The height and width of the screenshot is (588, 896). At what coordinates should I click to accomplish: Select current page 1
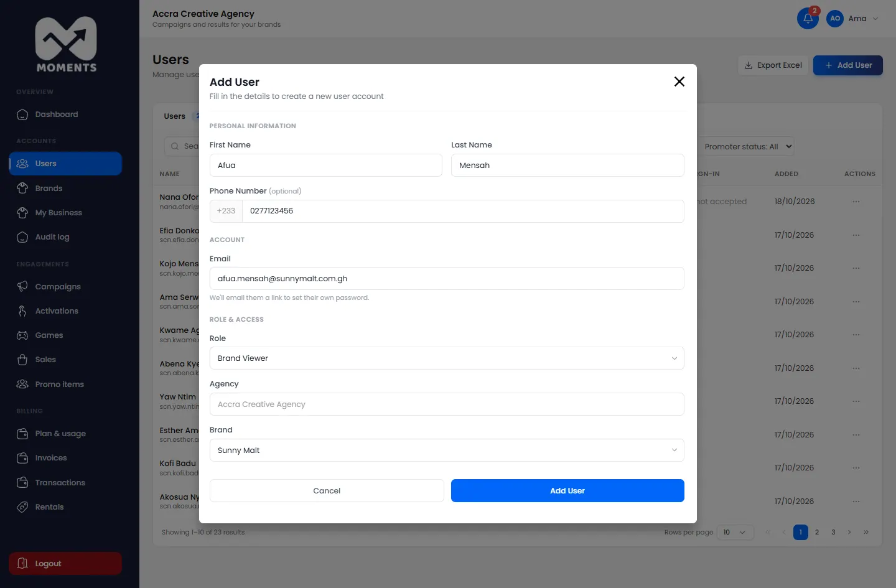801,533
